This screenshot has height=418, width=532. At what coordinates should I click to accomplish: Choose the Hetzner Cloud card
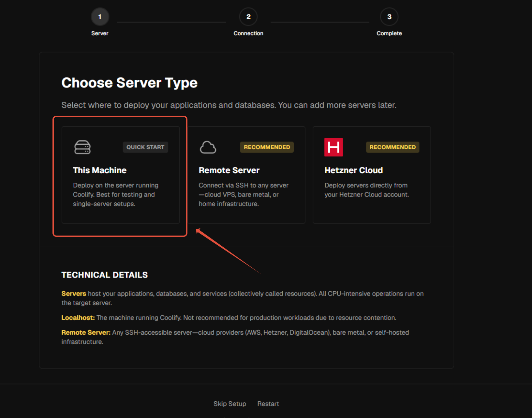(372, 175)
